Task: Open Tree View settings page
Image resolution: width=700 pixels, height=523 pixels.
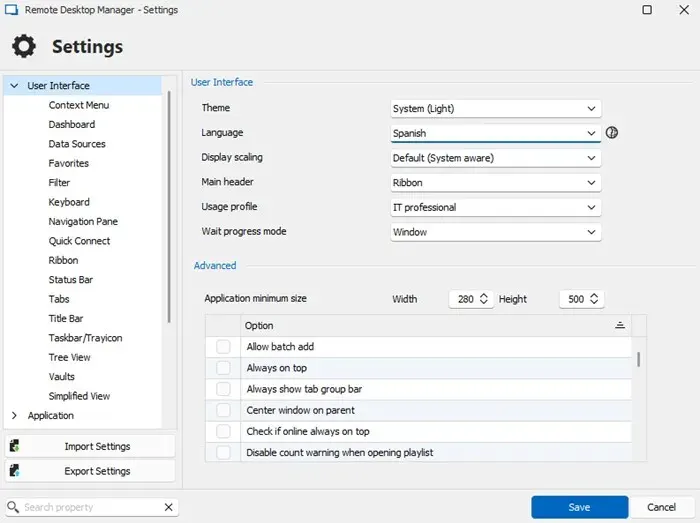Action: point(70,357)
